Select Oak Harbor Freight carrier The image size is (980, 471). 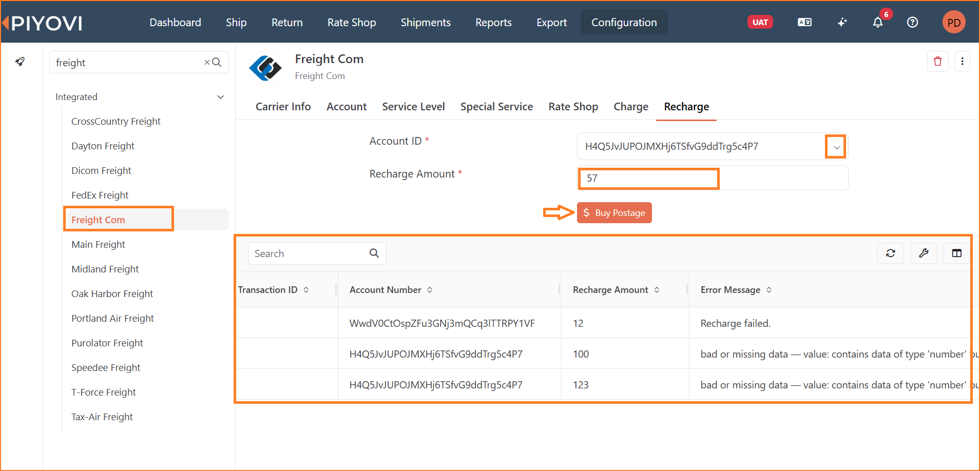pyautogui.click(x=112, y=294)
